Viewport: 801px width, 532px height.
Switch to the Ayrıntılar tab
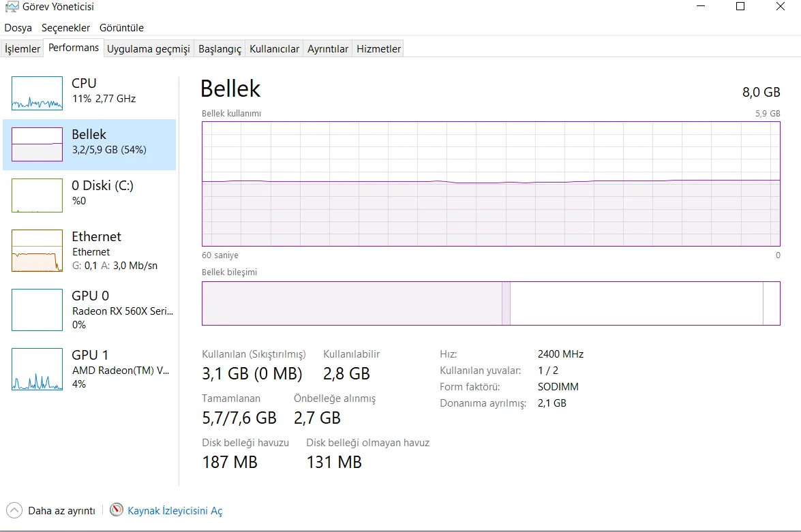328,49
